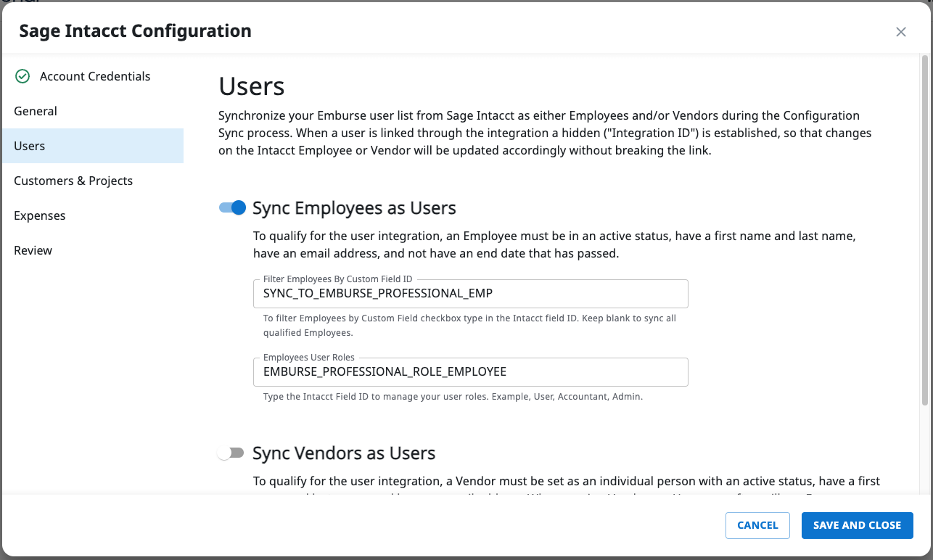This screenshot has height=560, width=933.
Task: Go to the General section
Action: pos(93,111)
